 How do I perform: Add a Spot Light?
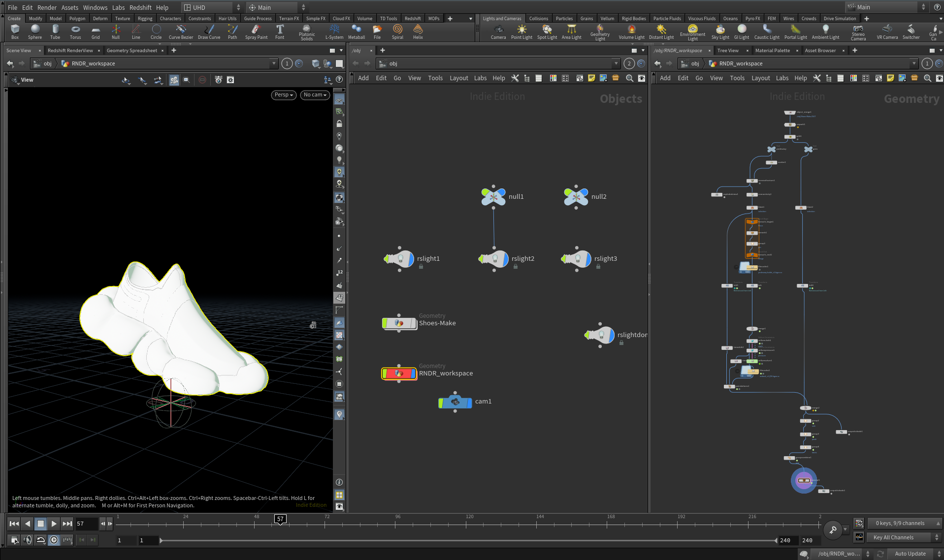(x=547, y=32)
